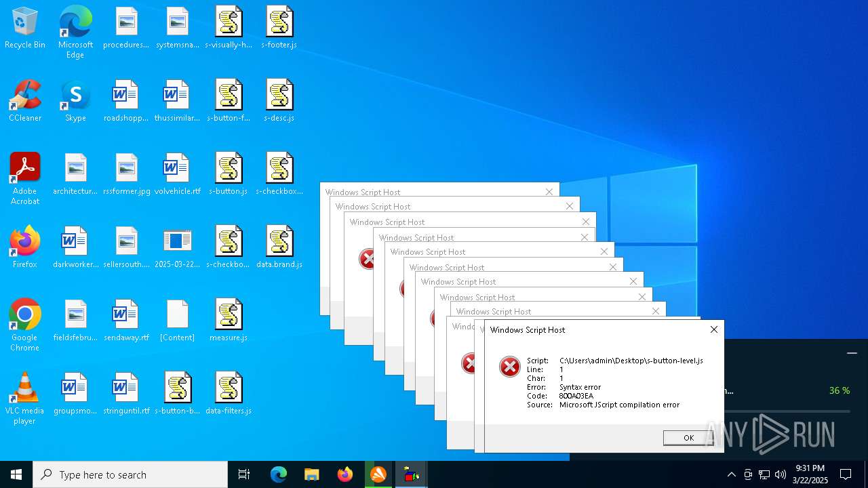Open Firefox from the taskbar
Viewport: 868px width, 488px height.
click(x=344, y=474)
